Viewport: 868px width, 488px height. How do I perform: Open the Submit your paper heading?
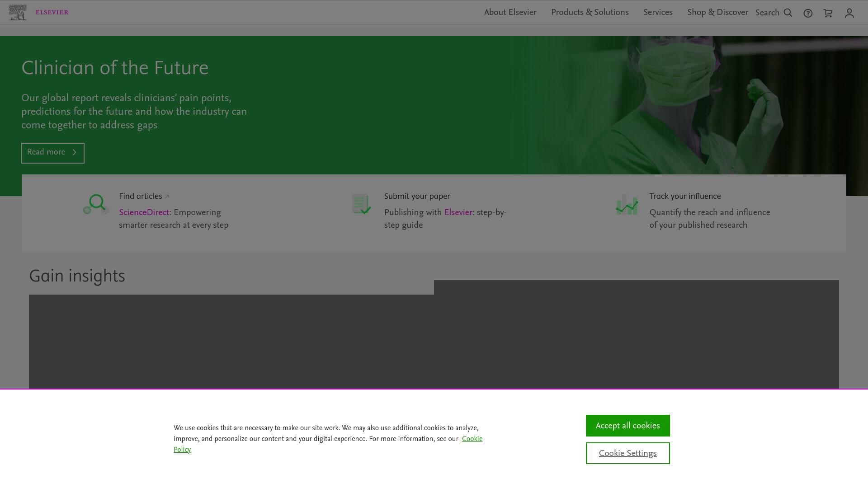coord(417,197)
